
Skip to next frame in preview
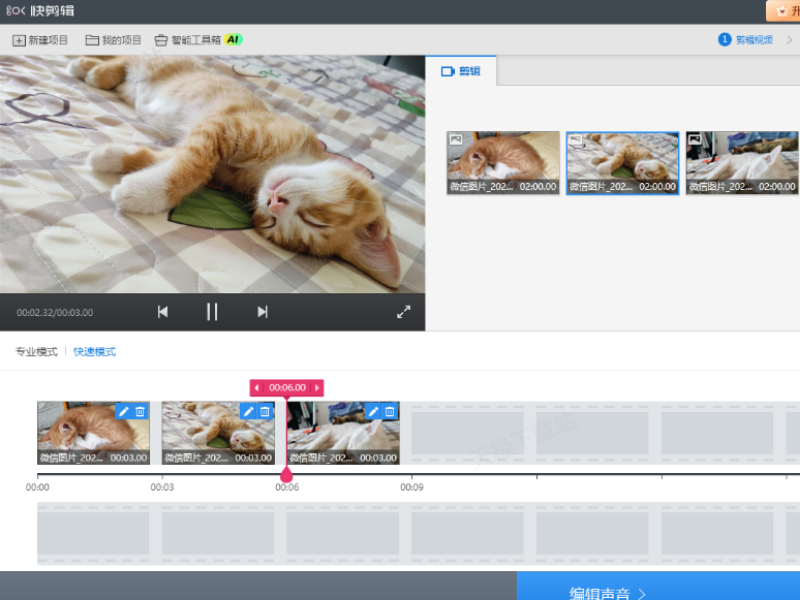click(x=262, y=312)
